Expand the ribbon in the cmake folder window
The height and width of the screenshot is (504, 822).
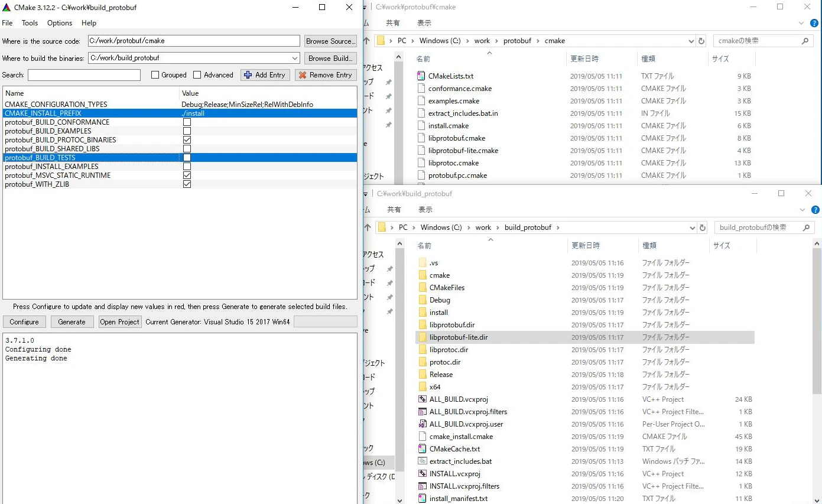802,23
